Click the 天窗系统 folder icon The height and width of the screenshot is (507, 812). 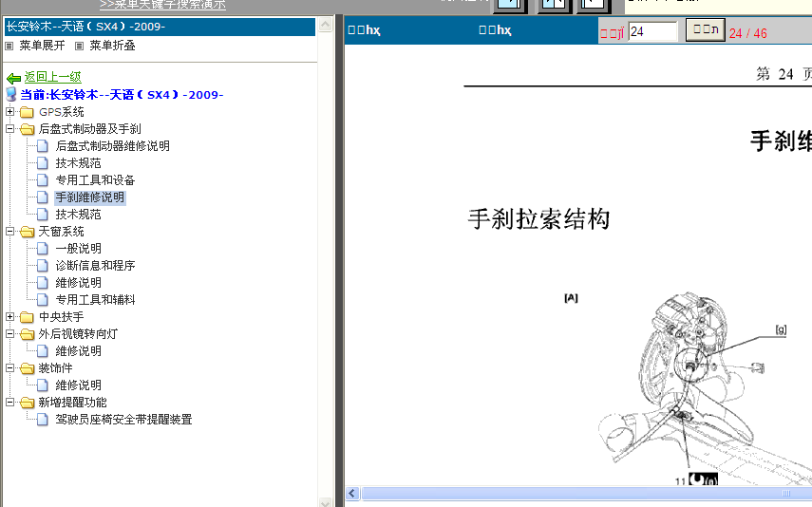tap(27, 232)
